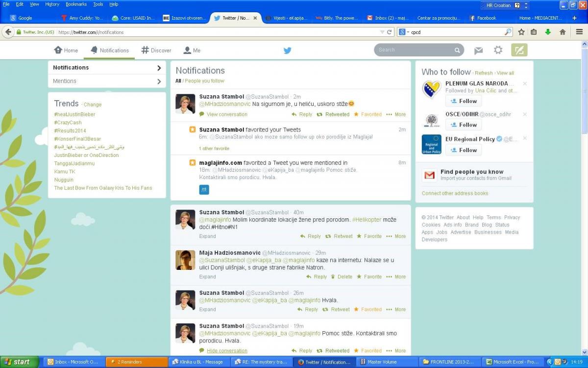Open PLENUM GLAS NARODA profile picture
588x368 pixels.
pyautogui.click(x=431, y=90)
